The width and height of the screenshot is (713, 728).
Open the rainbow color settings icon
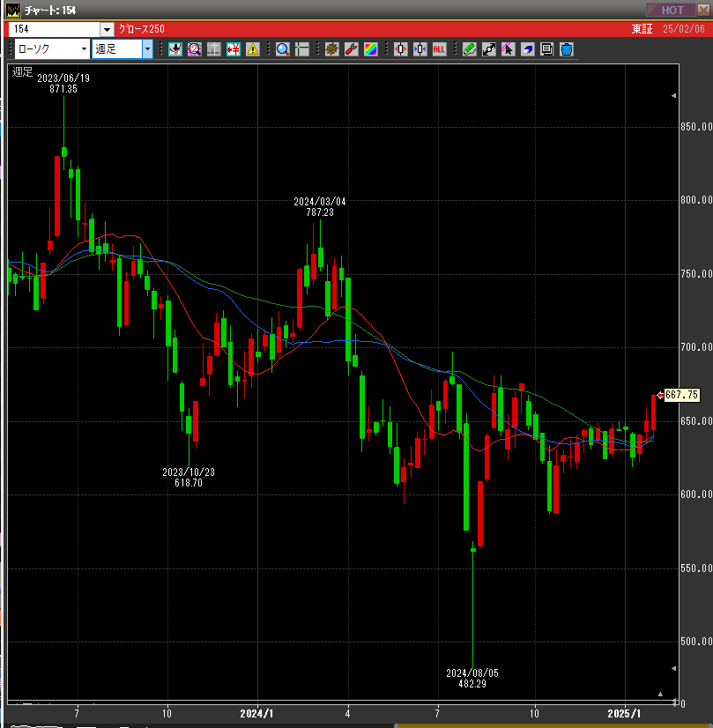(371, 49)
